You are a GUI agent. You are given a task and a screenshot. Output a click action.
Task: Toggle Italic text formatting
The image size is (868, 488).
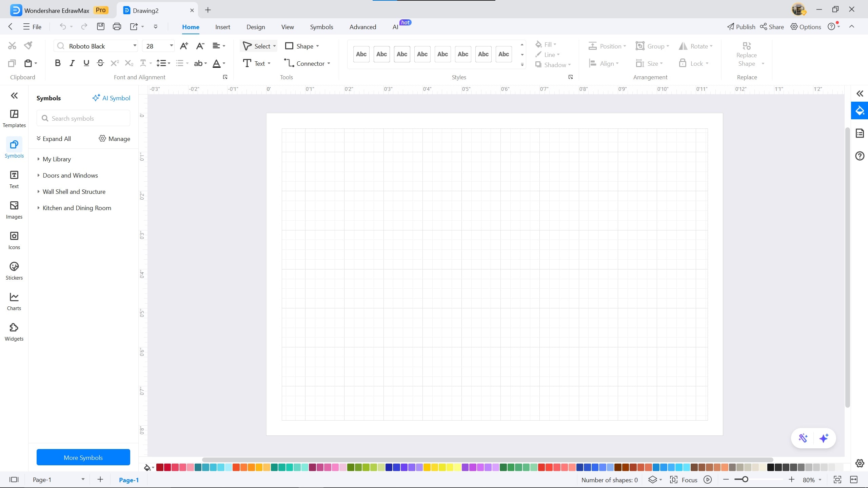(72, 63)
